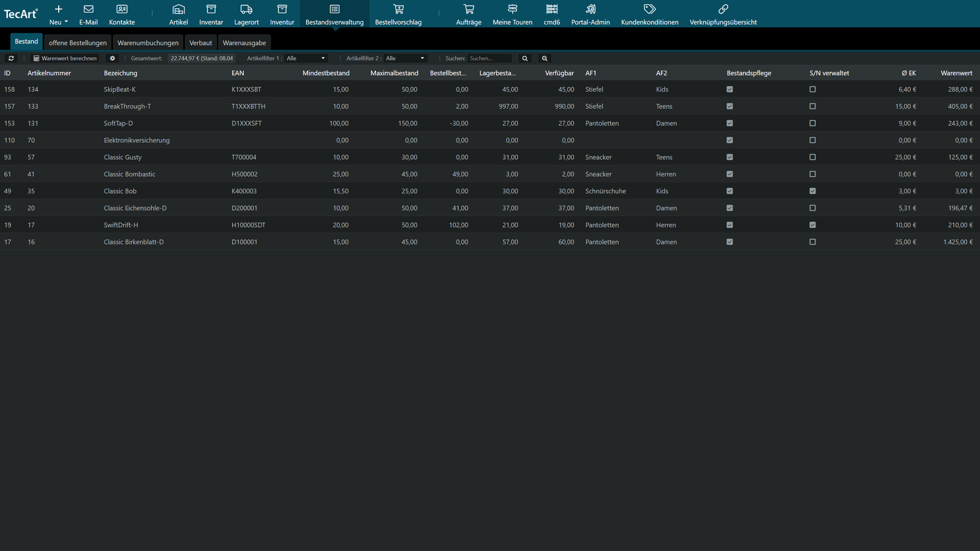Switch to Warenumbuchungen tab

point(148,43)
